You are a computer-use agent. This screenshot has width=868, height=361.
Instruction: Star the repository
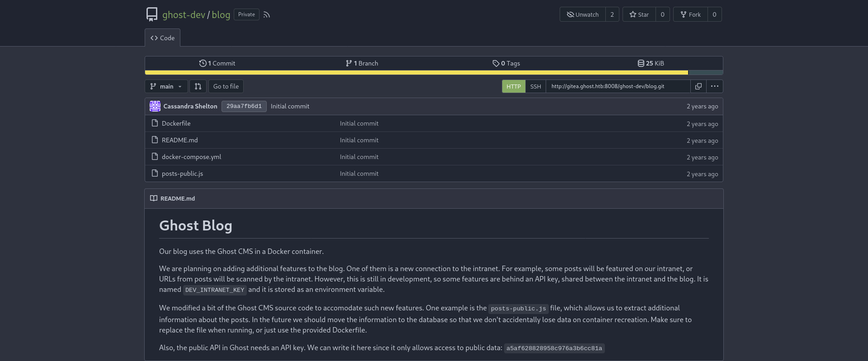(x=639, y=14)
